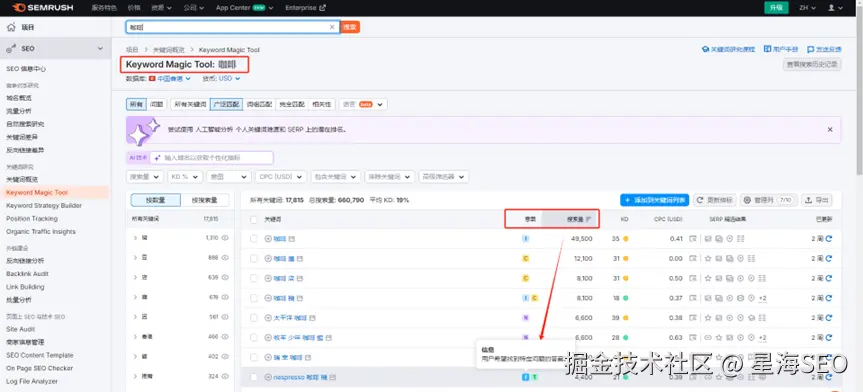
Task: Click the Enterprise external link in top bar
Action: (305, 8)
